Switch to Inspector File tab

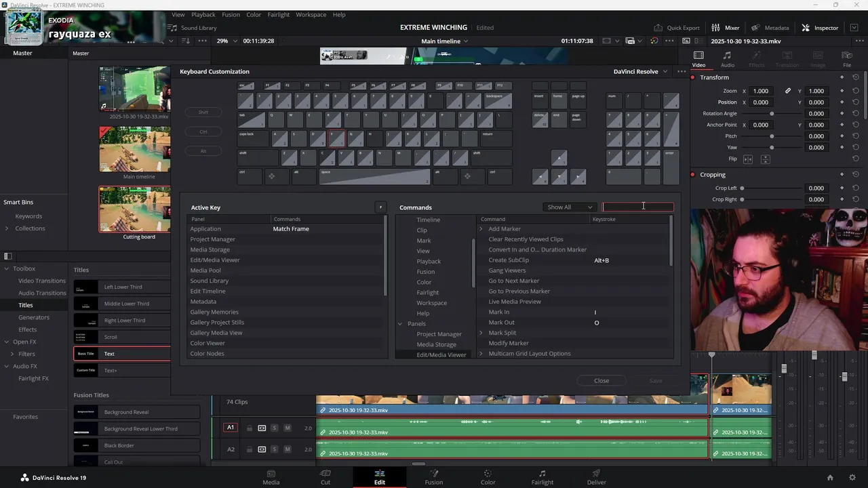point(847,59)
